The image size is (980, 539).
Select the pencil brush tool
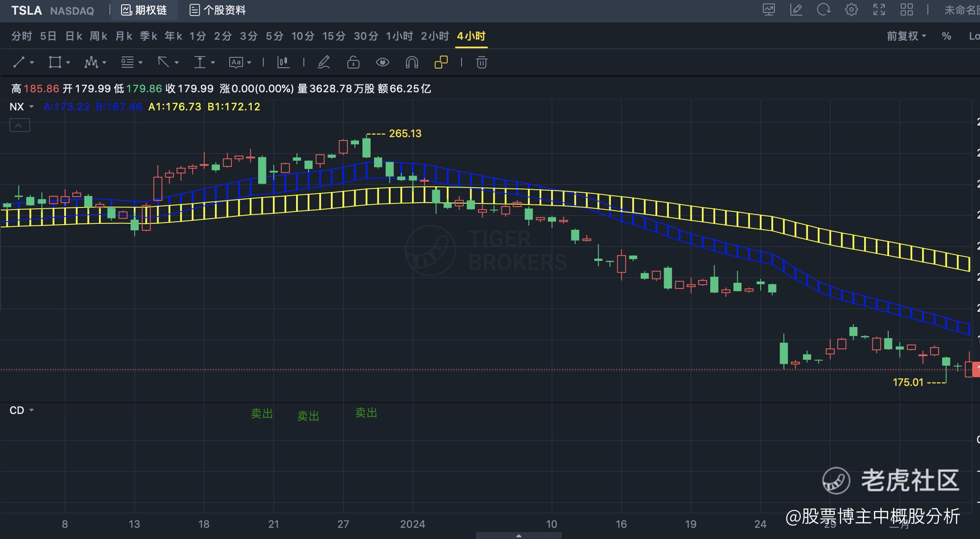coord(324,63)
